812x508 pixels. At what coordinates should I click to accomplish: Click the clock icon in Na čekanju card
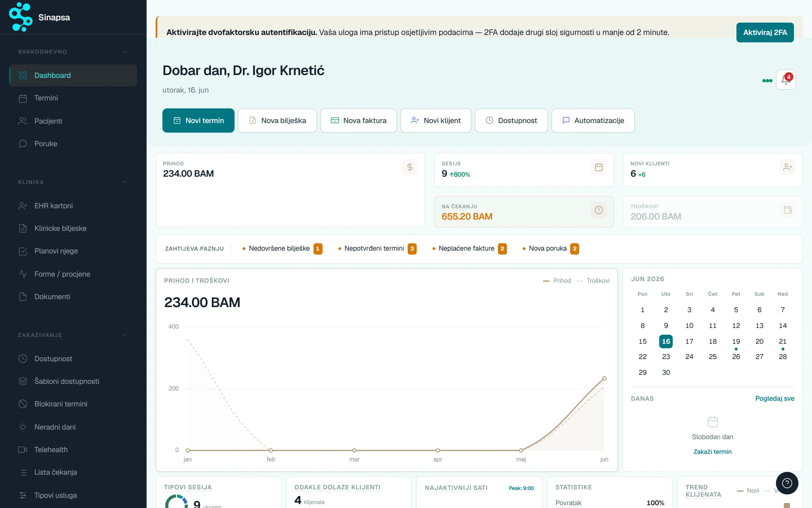(599, 210)
